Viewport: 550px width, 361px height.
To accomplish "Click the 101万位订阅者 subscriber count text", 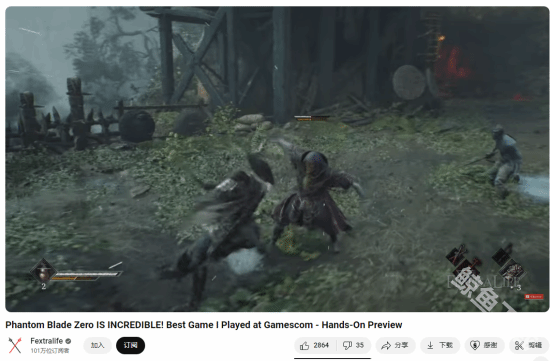I will coord(50,351).
